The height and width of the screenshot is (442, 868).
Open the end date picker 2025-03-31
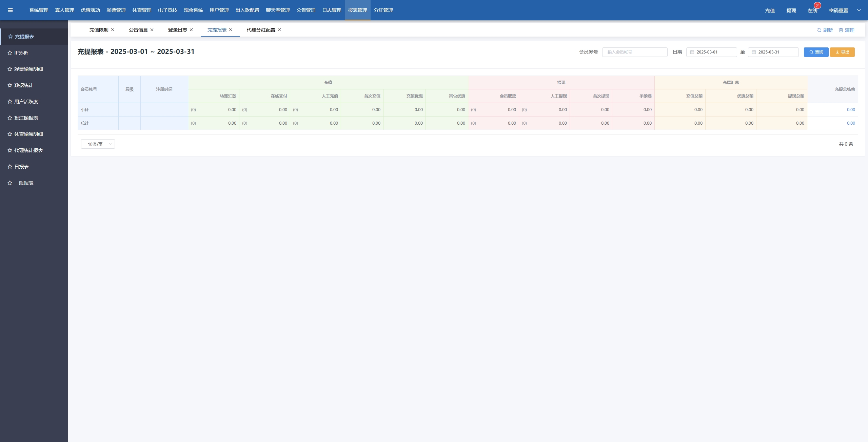773,52
